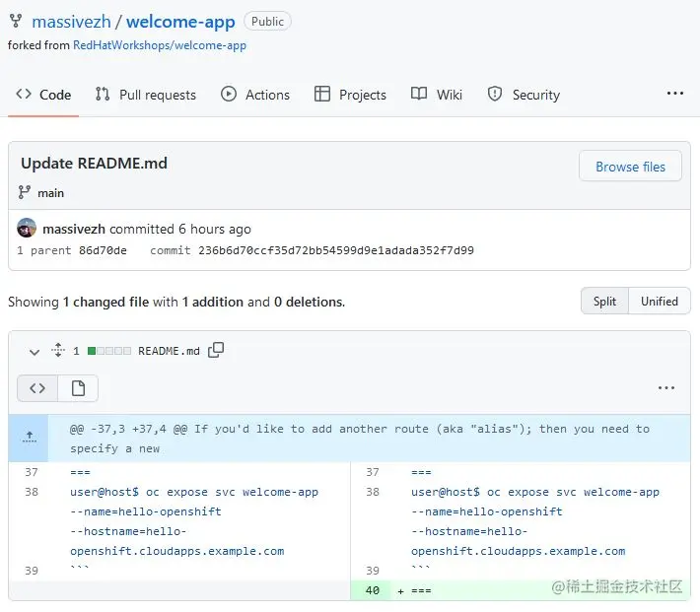Collapse the README.md file diff
Viewport: 700px width, 612px height.
[35, 352]
